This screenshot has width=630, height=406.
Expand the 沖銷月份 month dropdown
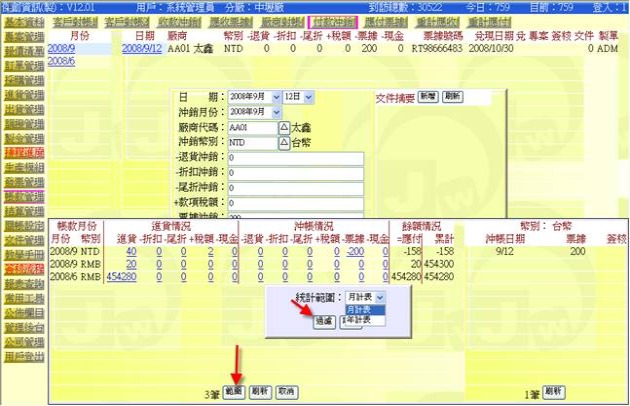tap(275, 112)
